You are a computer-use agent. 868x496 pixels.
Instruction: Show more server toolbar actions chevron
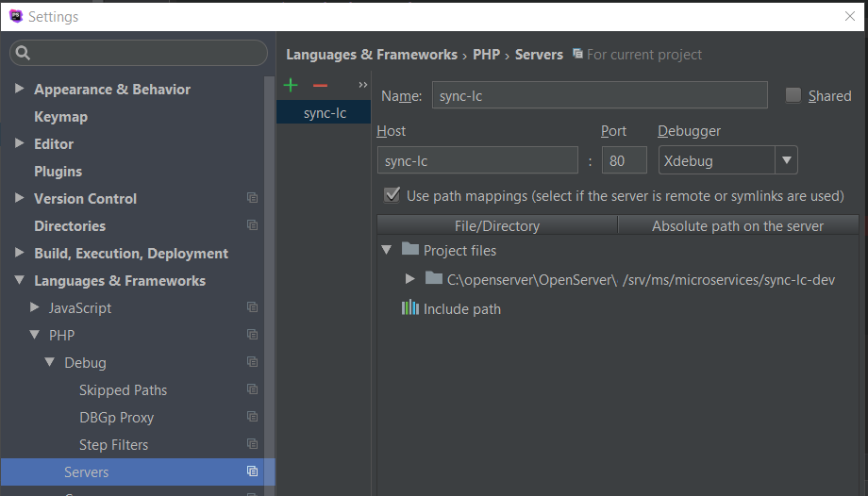[x=362, y=85]
